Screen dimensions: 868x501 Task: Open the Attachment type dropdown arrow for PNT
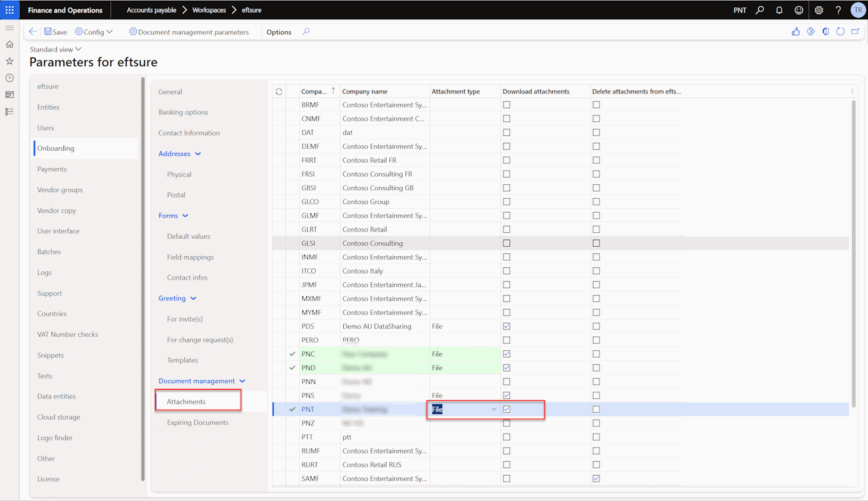click(x=494, y=410)
